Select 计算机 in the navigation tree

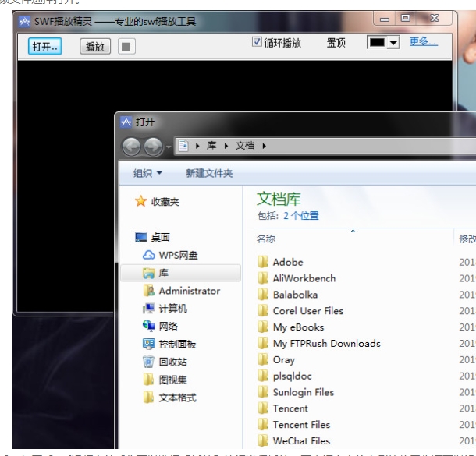pos(172,309)
